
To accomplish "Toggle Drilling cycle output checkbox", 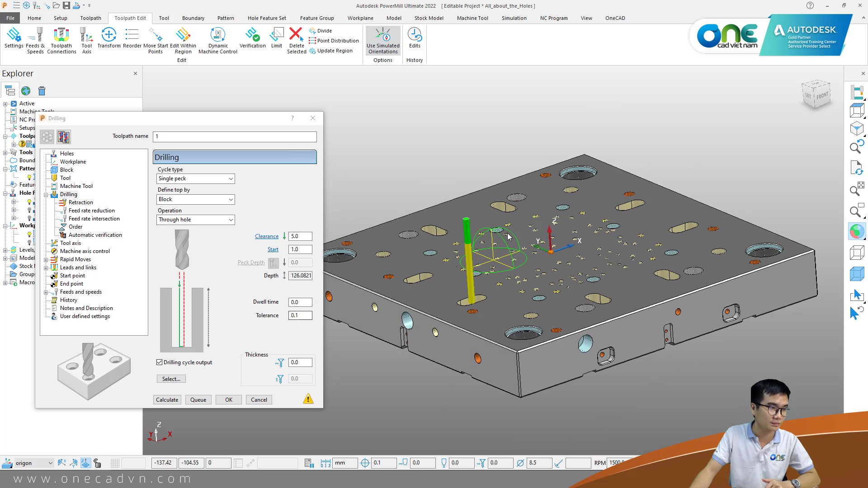I will [x=160, y=362].
